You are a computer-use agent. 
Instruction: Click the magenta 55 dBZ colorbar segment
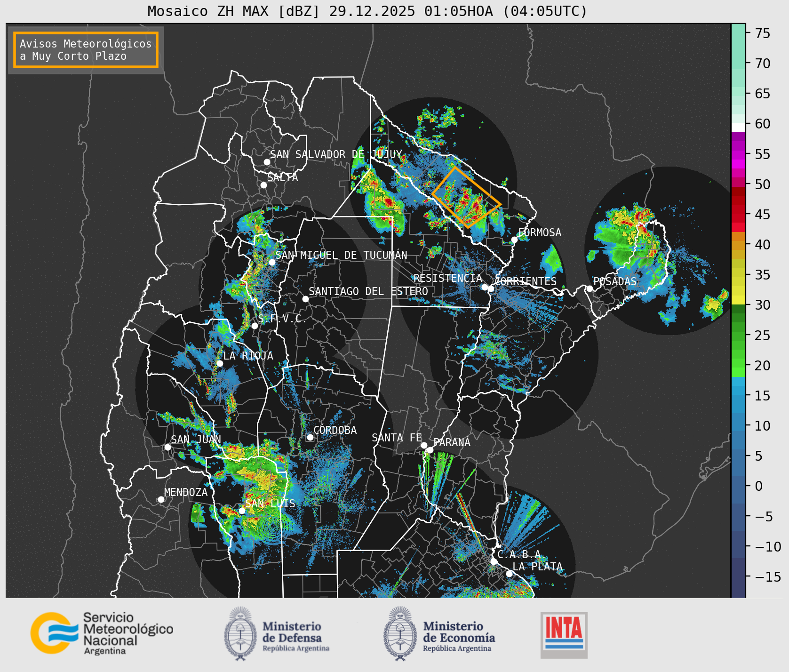click(738, 154)
